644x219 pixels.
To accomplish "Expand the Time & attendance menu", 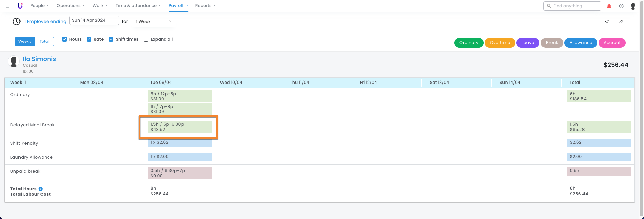I will pyautogui.click(x=138, y=6).
